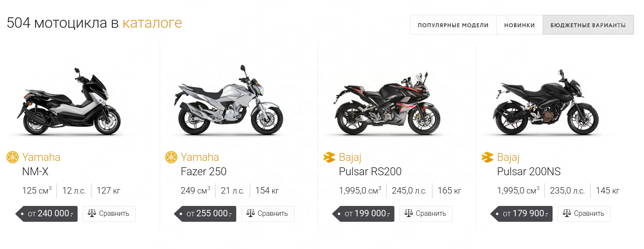Click the compare scales icon for Fazer 250

coord(251,213)
